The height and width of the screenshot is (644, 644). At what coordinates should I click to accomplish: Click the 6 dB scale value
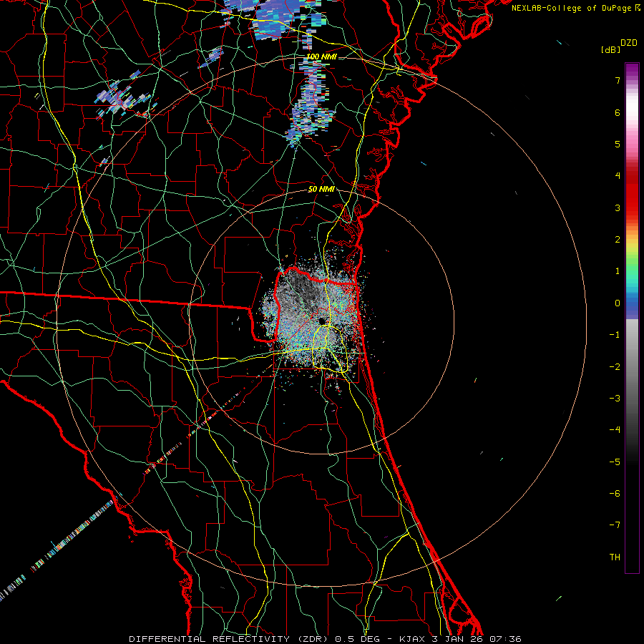click(x=618, y=112)
